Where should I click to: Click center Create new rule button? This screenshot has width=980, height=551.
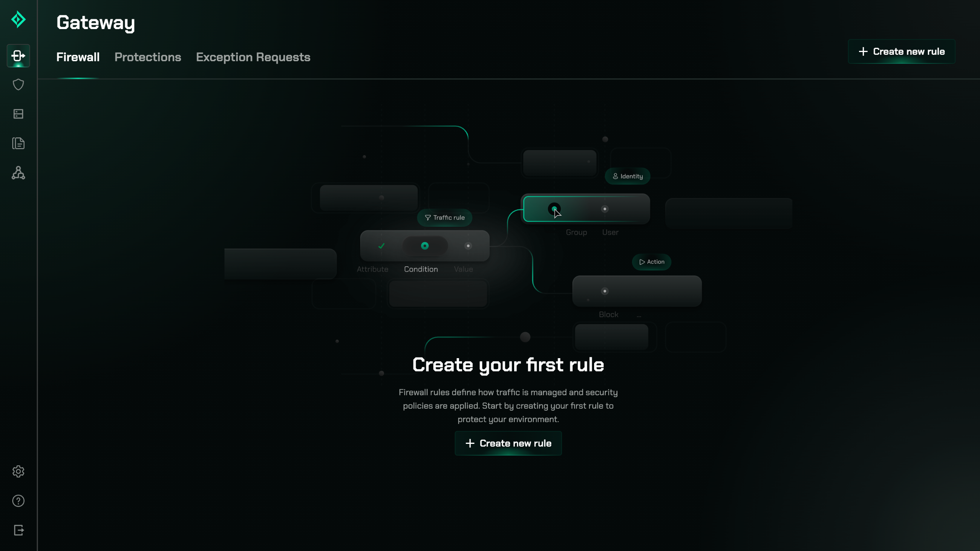508,443
